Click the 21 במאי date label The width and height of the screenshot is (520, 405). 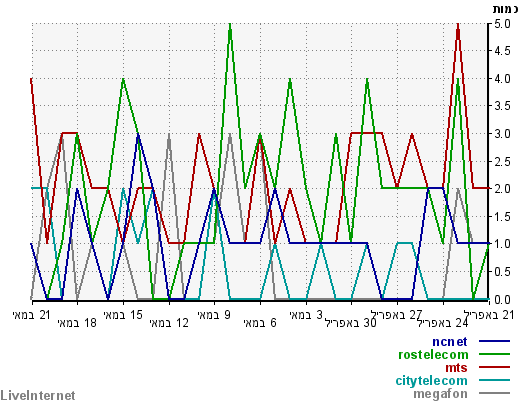(32, 315)
